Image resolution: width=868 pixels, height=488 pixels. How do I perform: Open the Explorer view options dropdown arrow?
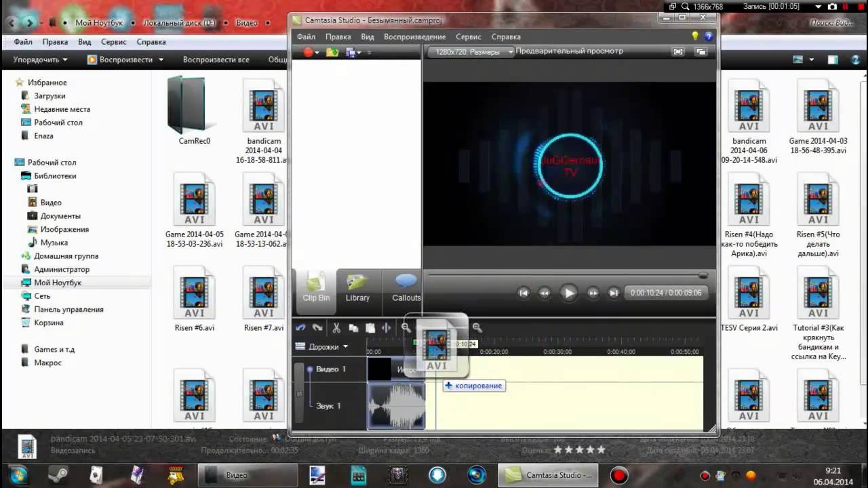click(812, 60)
